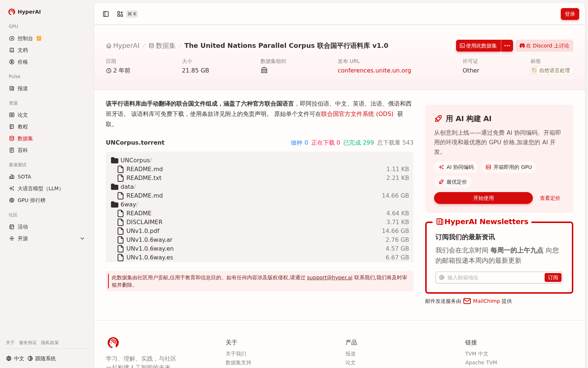The height and width of the screenshot is (368, 588).
Task: Open the 中文 language selector
Action: pos(15,358)
